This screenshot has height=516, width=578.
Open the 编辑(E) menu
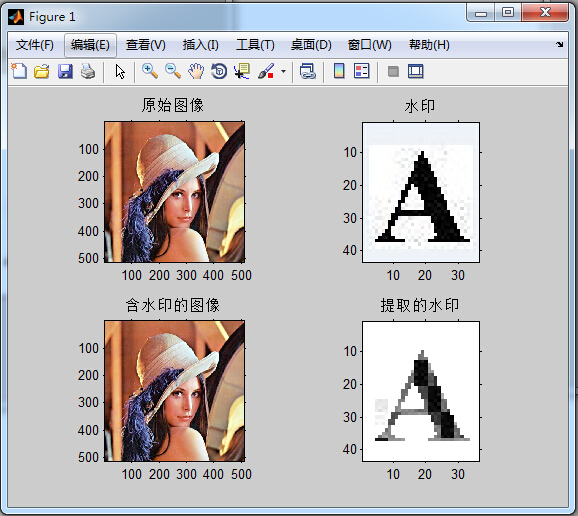(x=90, y=45)
